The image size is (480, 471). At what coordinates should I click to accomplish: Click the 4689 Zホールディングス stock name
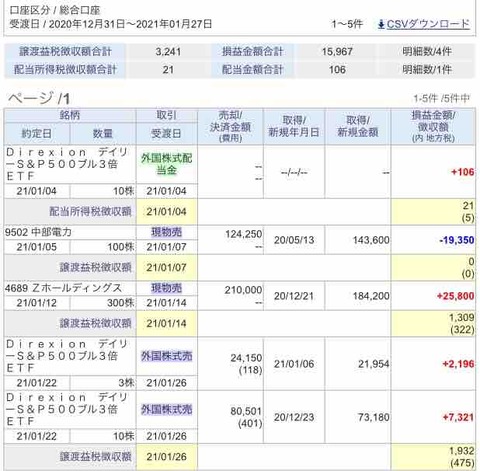[x=63, y=288]
